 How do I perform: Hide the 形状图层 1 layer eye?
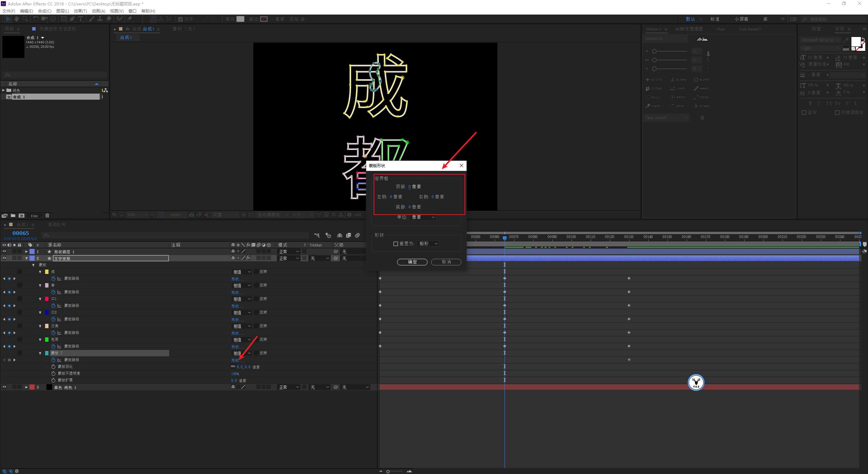coord(4,252)
